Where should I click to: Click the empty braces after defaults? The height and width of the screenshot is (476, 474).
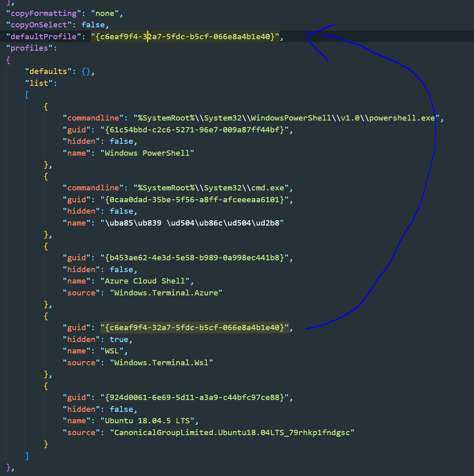pos(86,72)
